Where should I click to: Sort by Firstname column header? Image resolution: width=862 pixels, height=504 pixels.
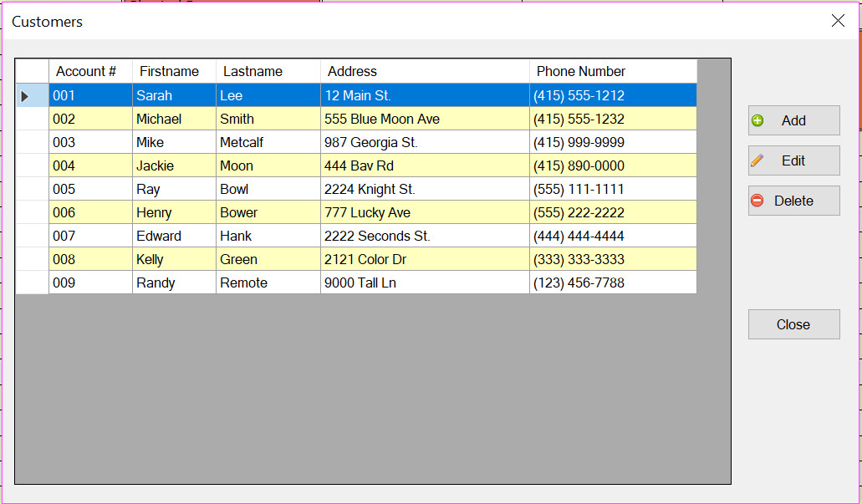174,71
